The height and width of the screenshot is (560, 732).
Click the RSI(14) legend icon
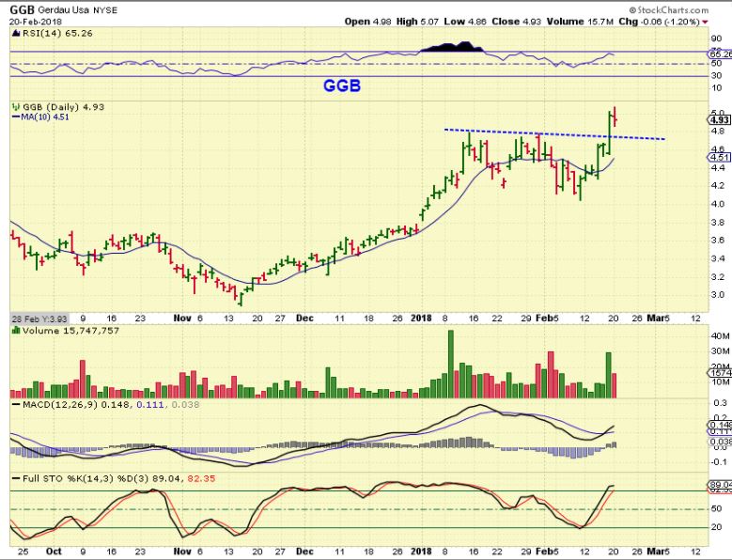16,33
